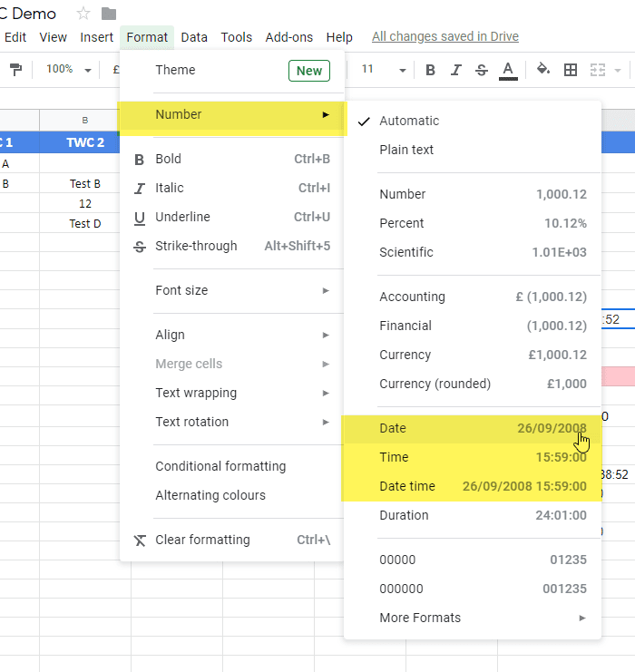Image resolution: width=635 pixels, height=672 pixels.
Task: Open the borders tool
Action: pos(571,70)
